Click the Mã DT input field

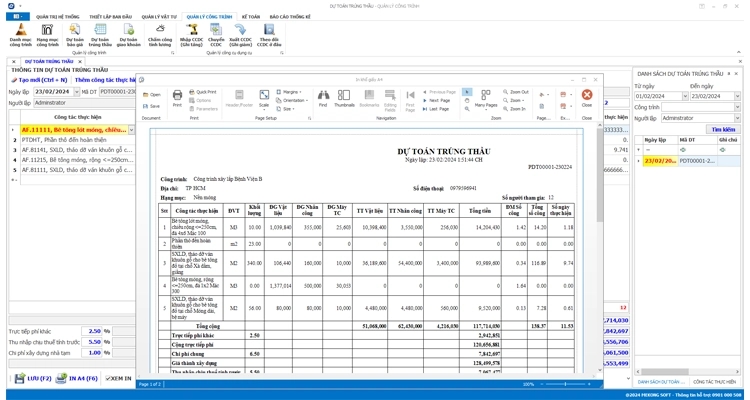point(118,92)
